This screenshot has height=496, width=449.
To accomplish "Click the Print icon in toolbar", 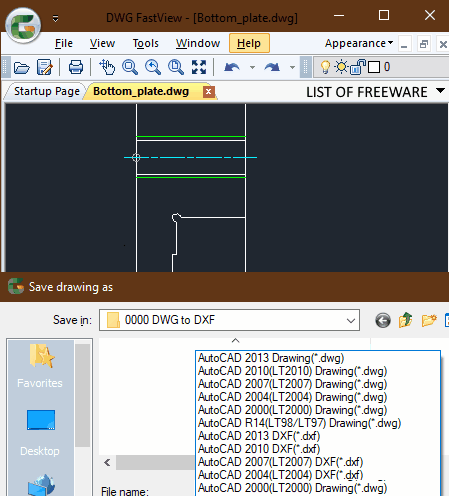I will tap(76, 67).
